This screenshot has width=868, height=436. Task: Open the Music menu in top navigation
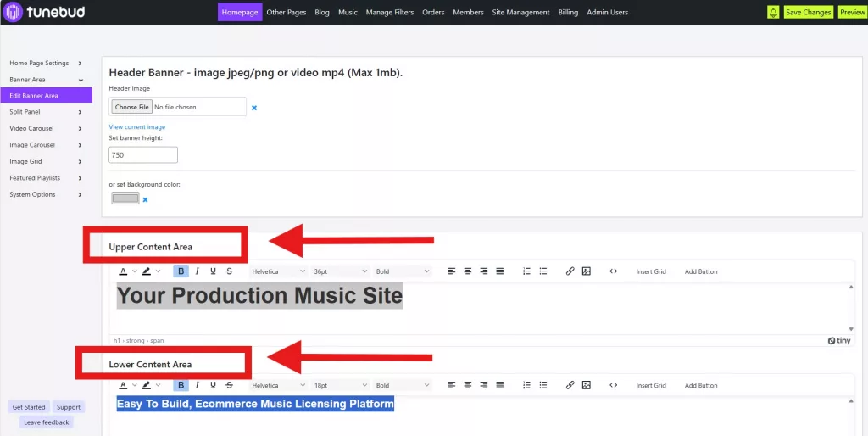tap(348, 13)
